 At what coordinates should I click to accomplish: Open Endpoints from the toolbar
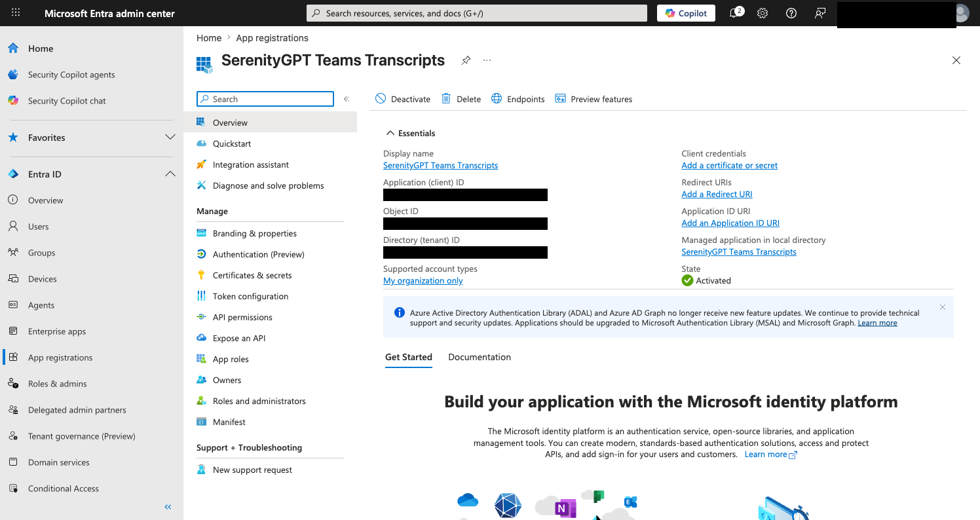[x=518, y=99]
